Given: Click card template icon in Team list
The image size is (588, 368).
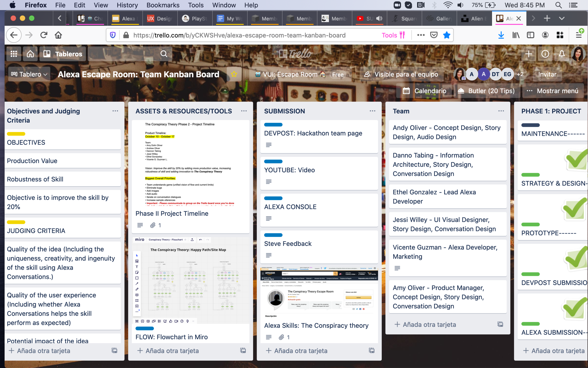Looking at the screenshot, I should [500, 324].
